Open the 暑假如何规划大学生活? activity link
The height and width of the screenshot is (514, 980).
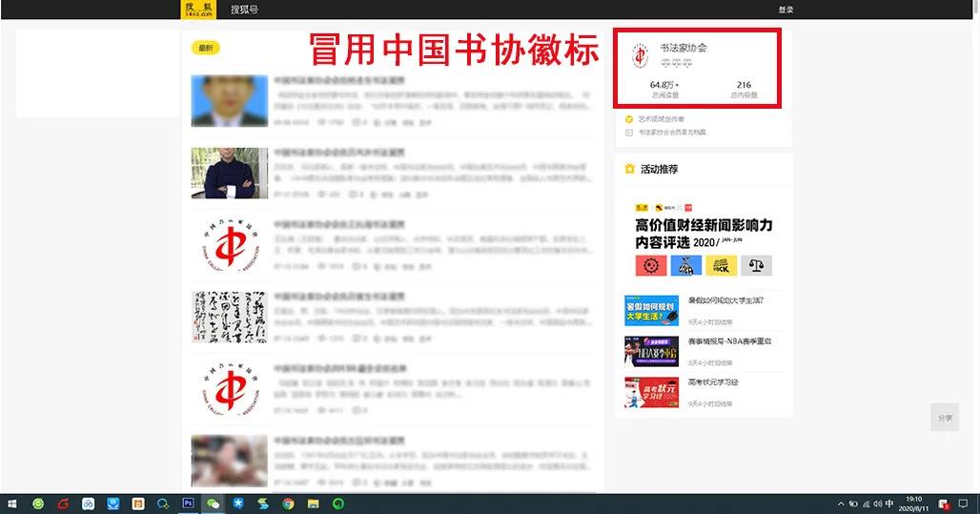[x=725, y=300]
